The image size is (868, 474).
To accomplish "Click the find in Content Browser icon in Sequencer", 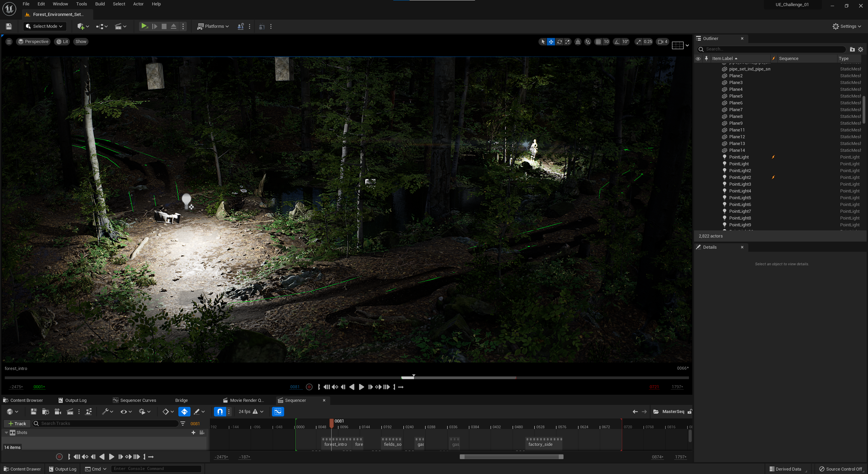I will [x=45, y=412].
